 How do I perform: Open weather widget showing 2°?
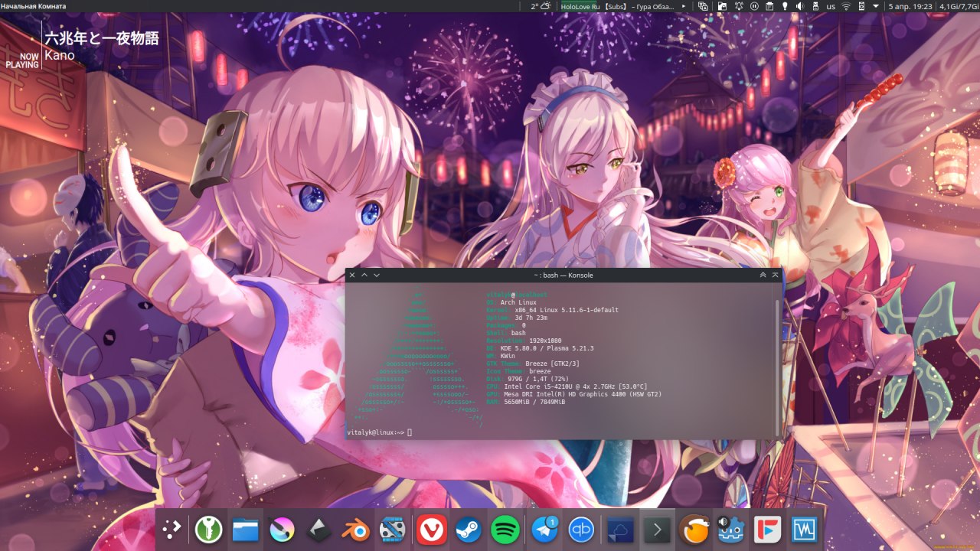coord(541,6)
